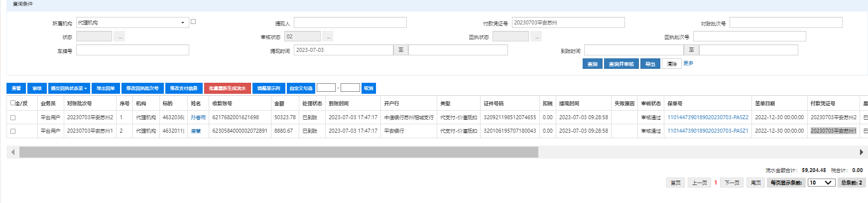Image resolution: width=868 pixels, height=203 pixels.
Task: Click the amount cell 50323.78
Action: (285, 118)
